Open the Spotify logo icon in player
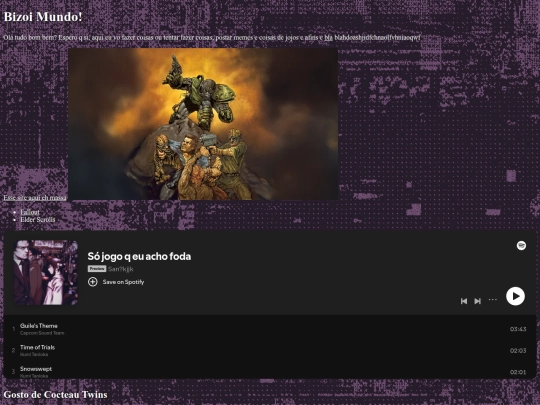 [521, 246]
